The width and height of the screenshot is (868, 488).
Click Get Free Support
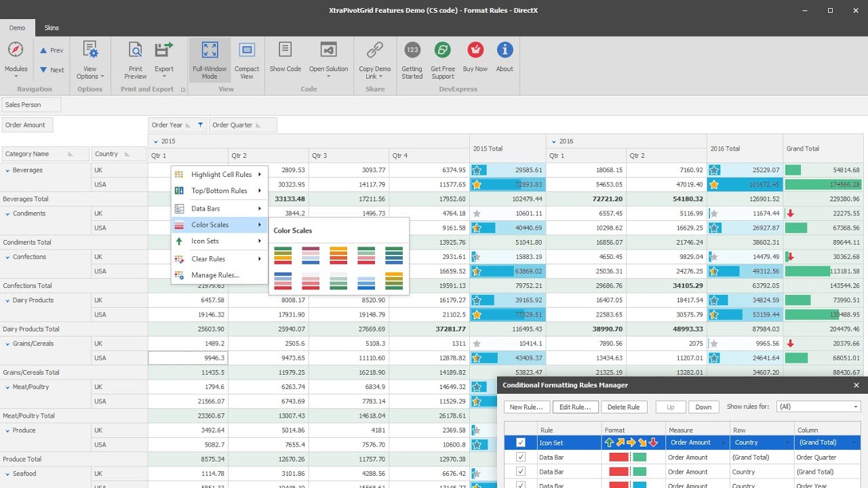443,60
